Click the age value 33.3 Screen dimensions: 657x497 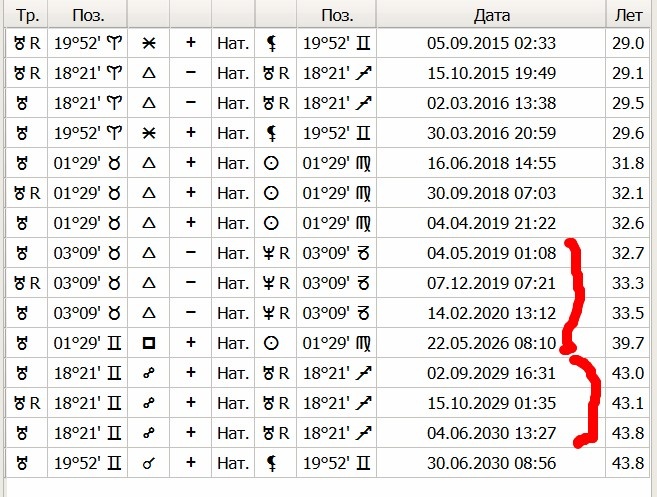(628, 283)
